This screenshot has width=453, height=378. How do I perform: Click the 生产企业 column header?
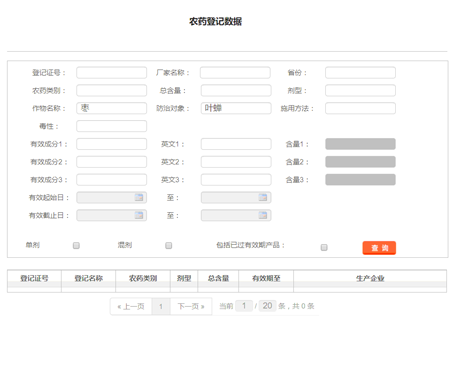coord(370,278)
